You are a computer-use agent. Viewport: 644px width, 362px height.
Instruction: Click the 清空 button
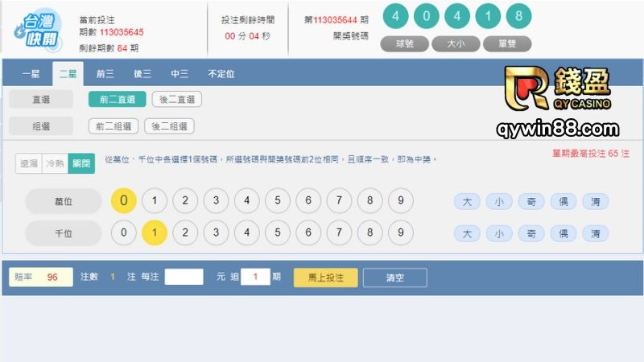[x=394, y=278]
